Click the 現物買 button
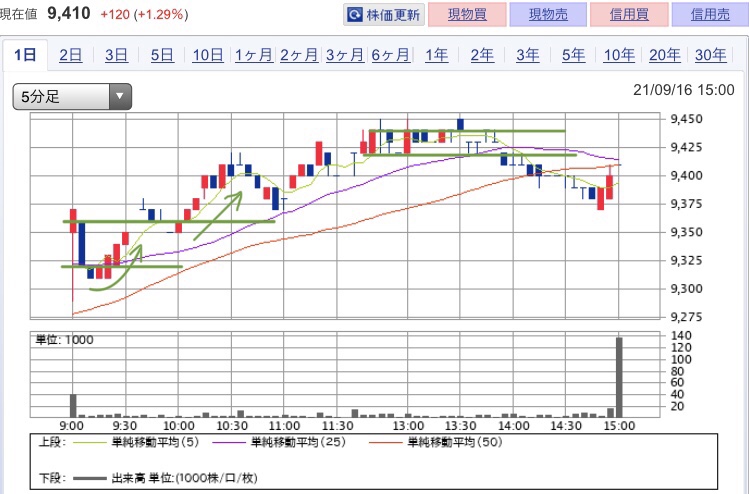This screenshot has height=494, width=749. coord(467,14)
